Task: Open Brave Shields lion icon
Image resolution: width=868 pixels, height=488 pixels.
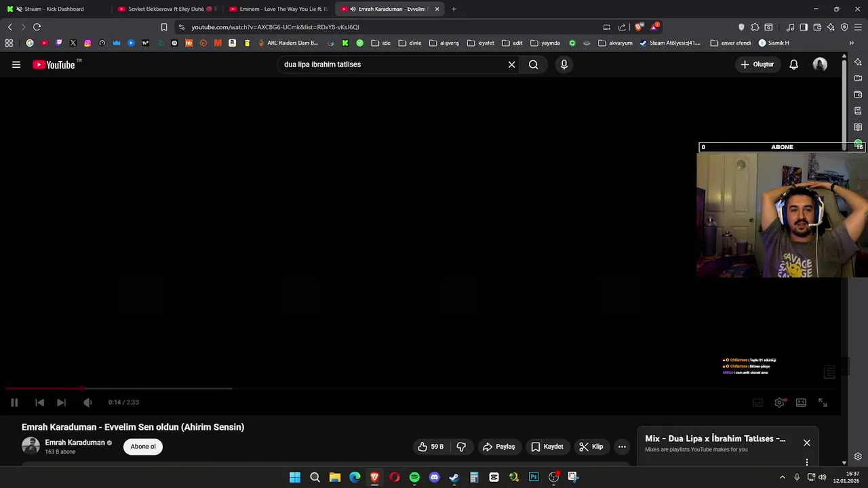Action: pos(639,27)
